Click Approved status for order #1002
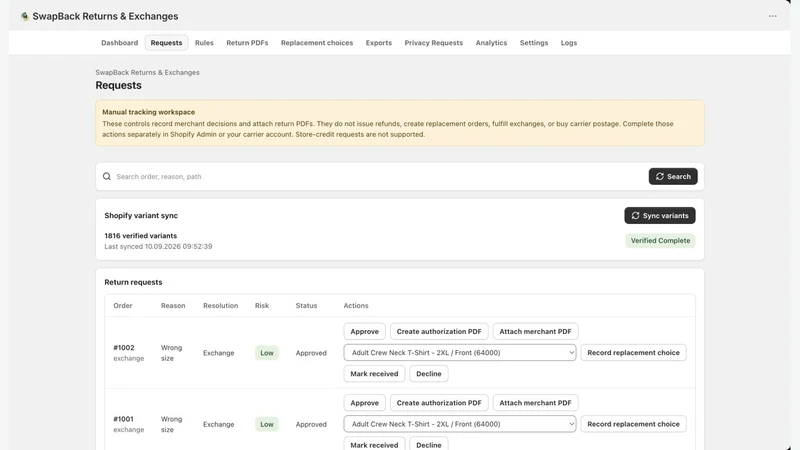The height and width of the screenshot is (450, 800). tap(311, 353)
